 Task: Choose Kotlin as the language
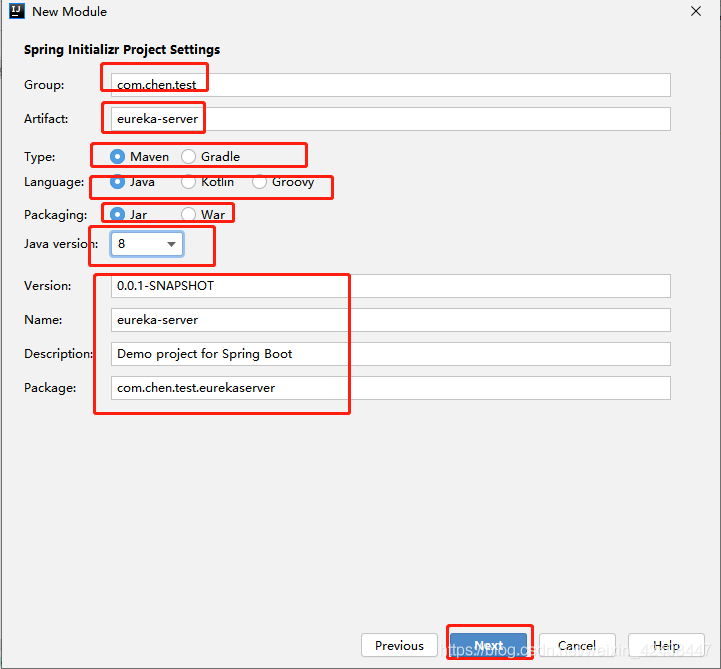[188, 183]
